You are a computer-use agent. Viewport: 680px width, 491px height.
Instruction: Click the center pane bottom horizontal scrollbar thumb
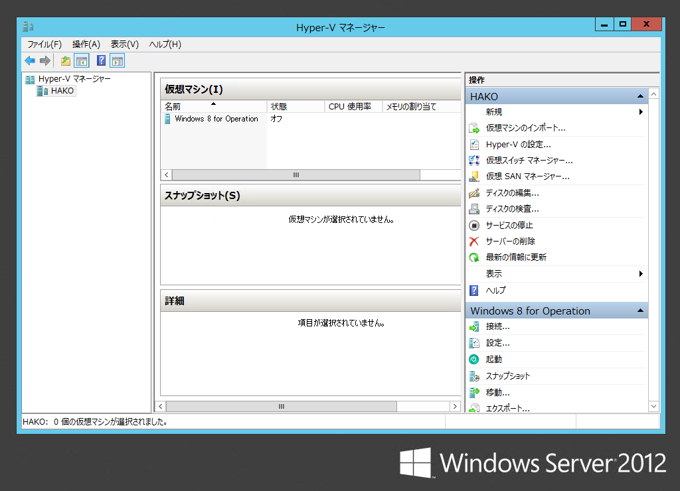click(x=281, y=406)
